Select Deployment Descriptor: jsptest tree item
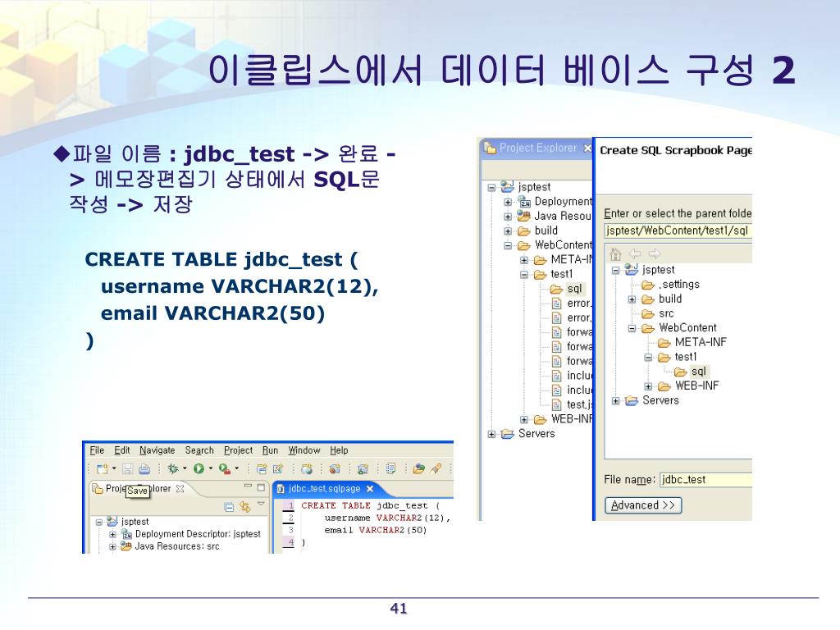 click(198, 534)
